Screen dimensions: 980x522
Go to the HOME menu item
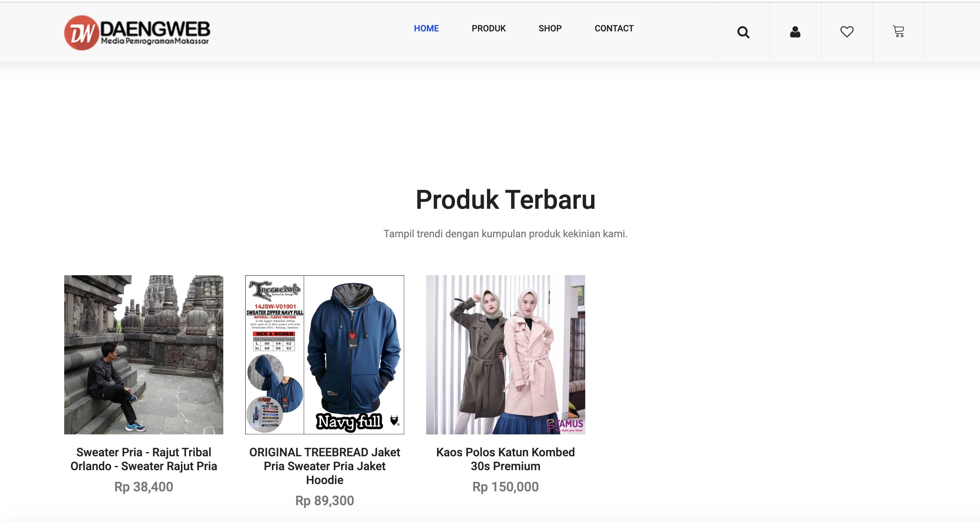(426, 28)
